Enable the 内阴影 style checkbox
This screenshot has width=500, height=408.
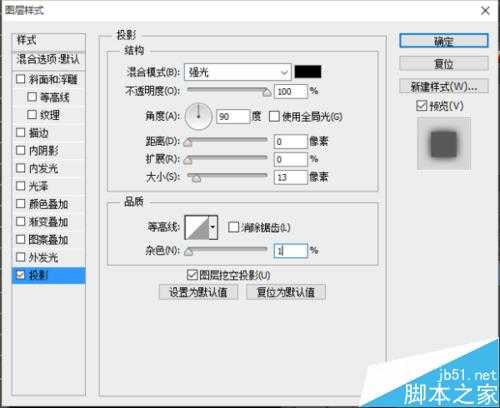21,150
